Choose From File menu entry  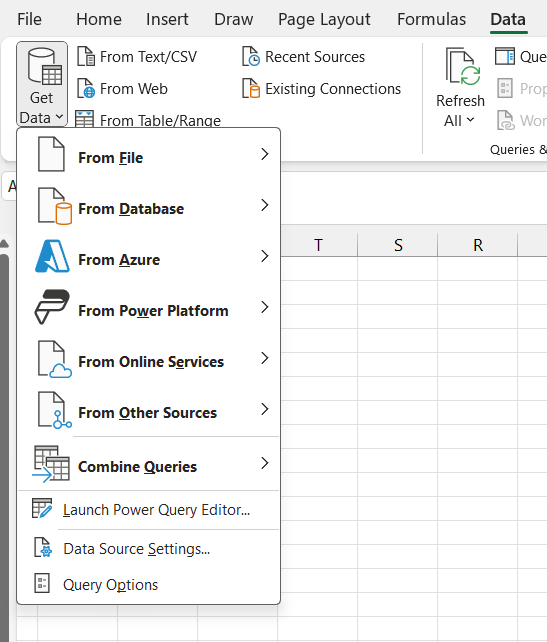click(x=149, y=155)
